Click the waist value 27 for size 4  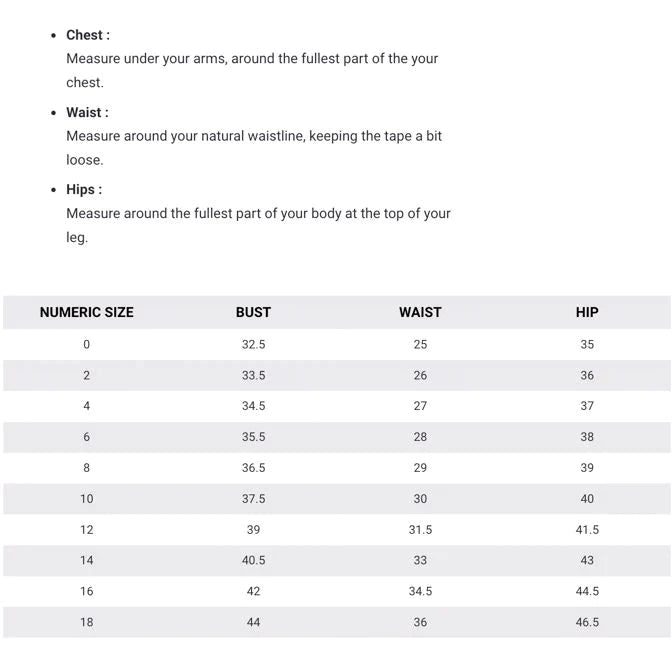pos(420,406)
